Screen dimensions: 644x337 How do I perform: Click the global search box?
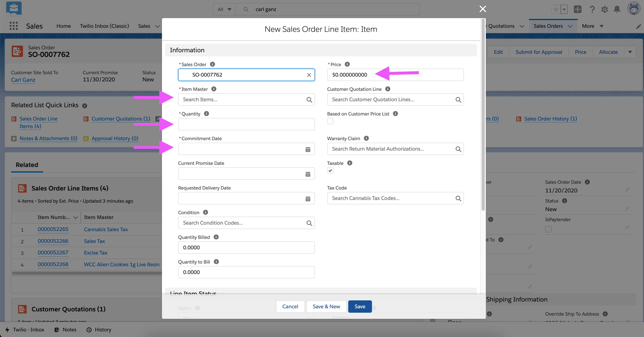(328, 9)
